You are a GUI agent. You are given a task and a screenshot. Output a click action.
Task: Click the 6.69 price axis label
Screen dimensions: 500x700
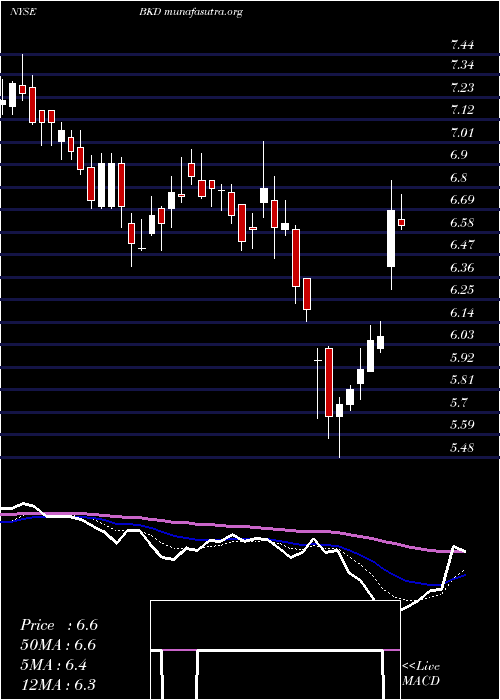462,200
